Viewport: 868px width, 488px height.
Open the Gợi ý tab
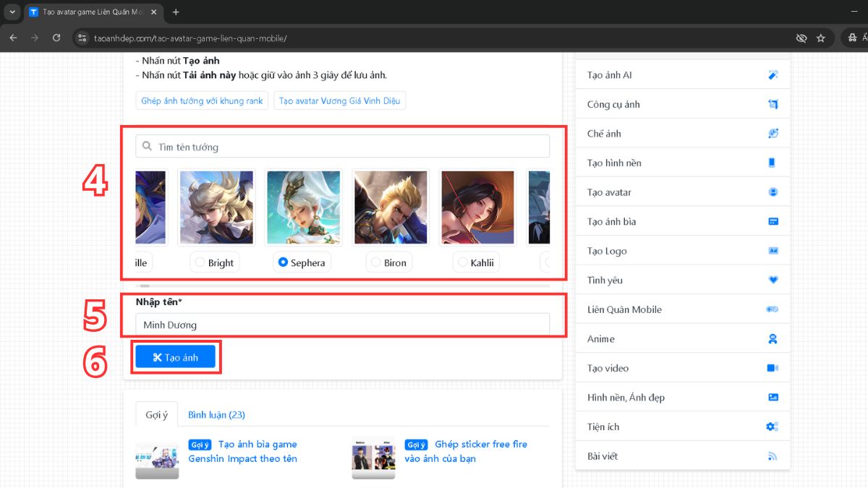(156, 415)
